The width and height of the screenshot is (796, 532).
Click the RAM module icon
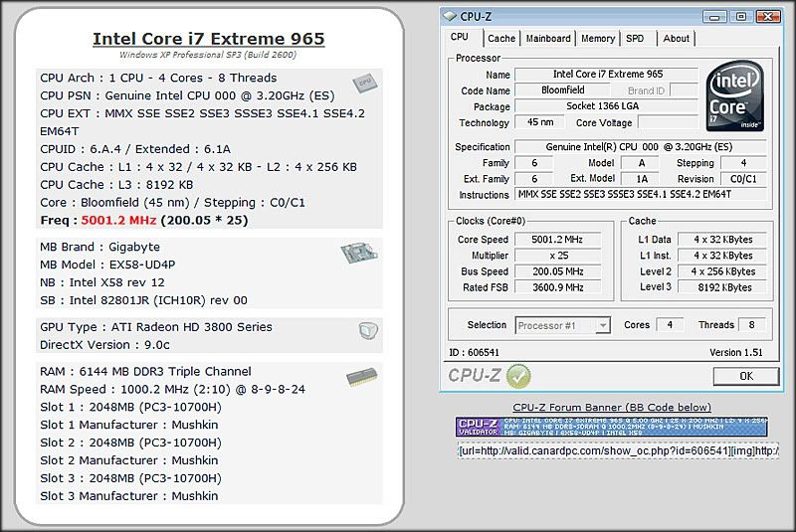coord(361,377)
